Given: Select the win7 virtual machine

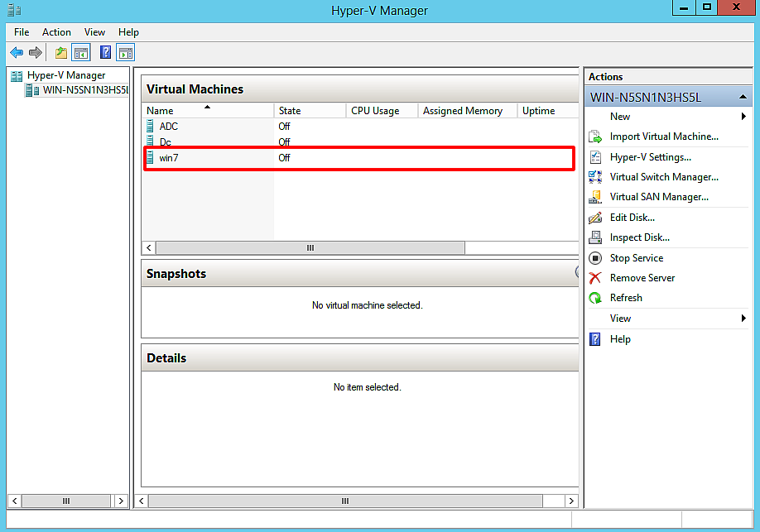Looking at the screenshot, I should (x=168, y=158).
